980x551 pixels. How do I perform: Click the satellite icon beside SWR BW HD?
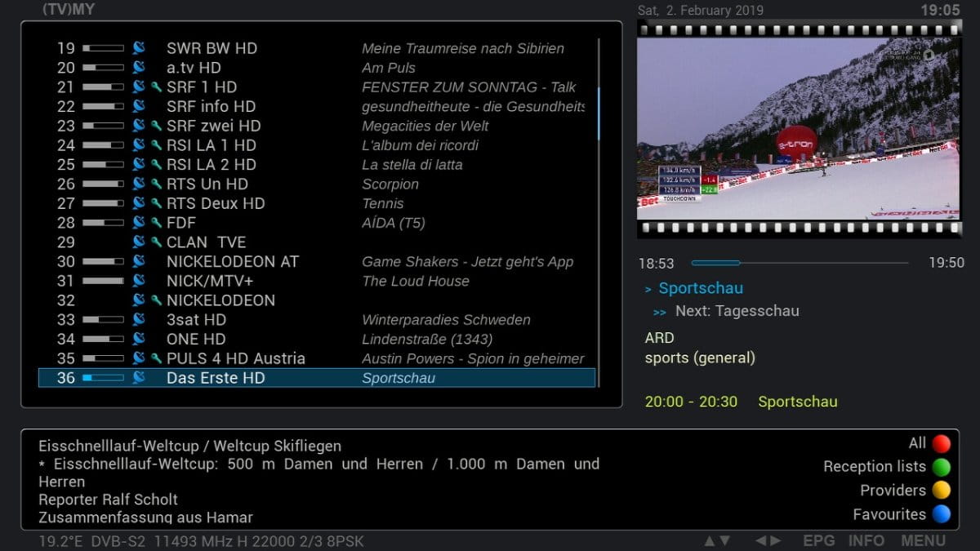[139, 48]
